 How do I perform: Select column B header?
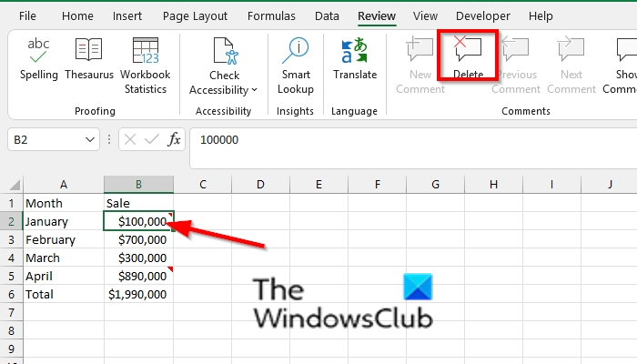click(x=139, y=185)
